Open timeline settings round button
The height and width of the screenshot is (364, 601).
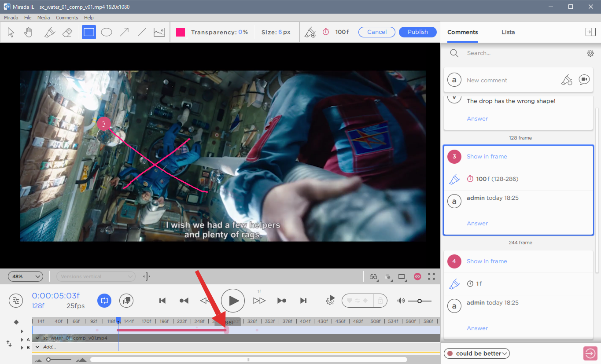[x=16, y=301]
